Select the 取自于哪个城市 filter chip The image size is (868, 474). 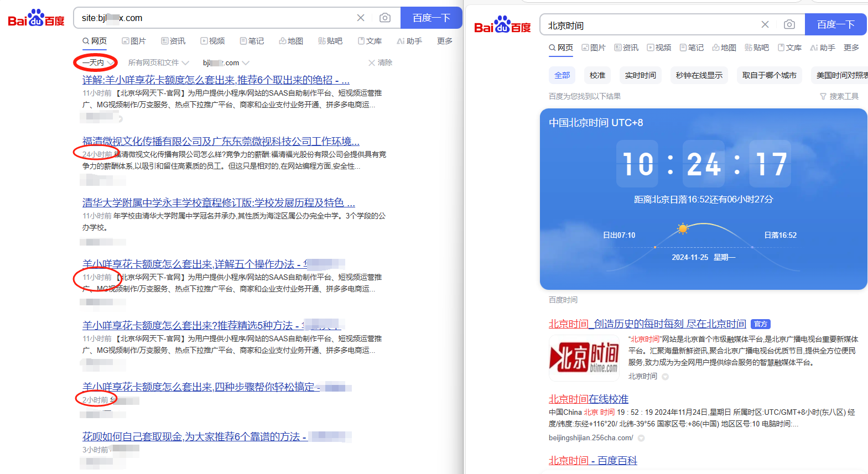click(770, 75)
